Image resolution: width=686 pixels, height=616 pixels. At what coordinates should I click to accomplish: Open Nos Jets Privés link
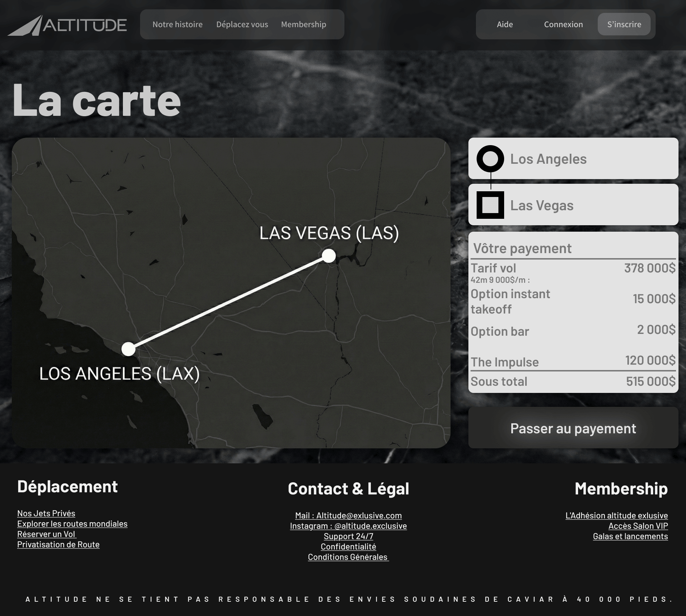click(x=46, y=513)
